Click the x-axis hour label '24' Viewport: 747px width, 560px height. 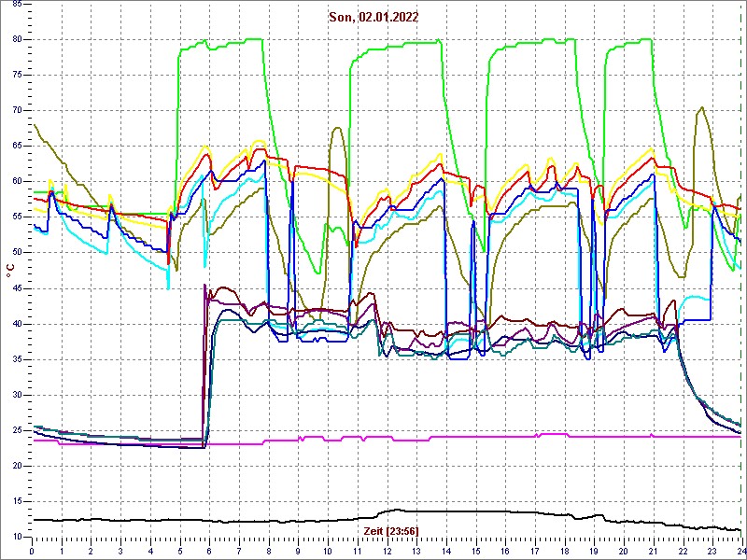740,551
